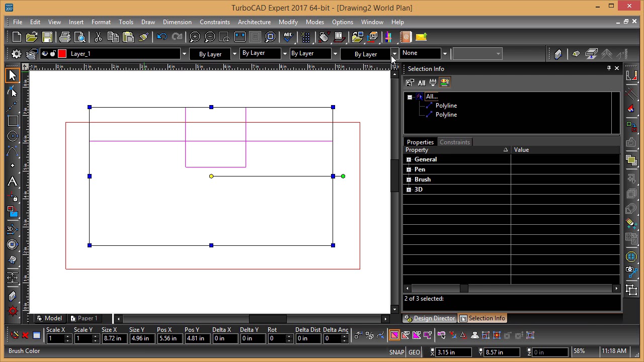
Task: Pin the Selection Info panel
Action: pyautogui.click(x=609, y=68)
